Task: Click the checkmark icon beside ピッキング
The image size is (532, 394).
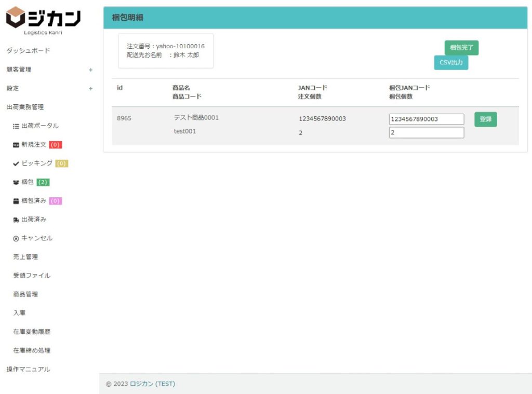Action: pos(16,164)
